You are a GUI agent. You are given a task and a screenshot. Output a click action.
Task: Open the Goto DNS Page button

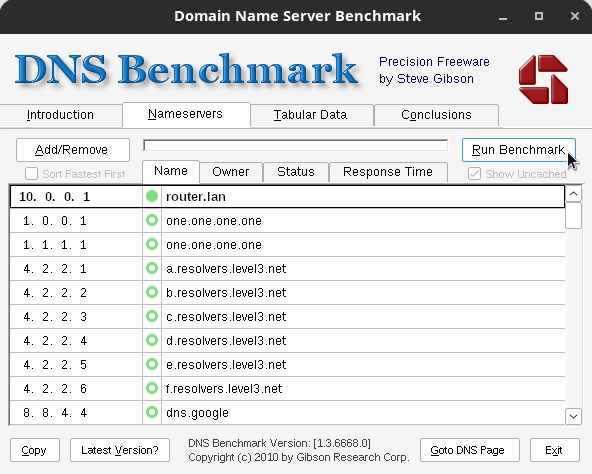point(470,450)
